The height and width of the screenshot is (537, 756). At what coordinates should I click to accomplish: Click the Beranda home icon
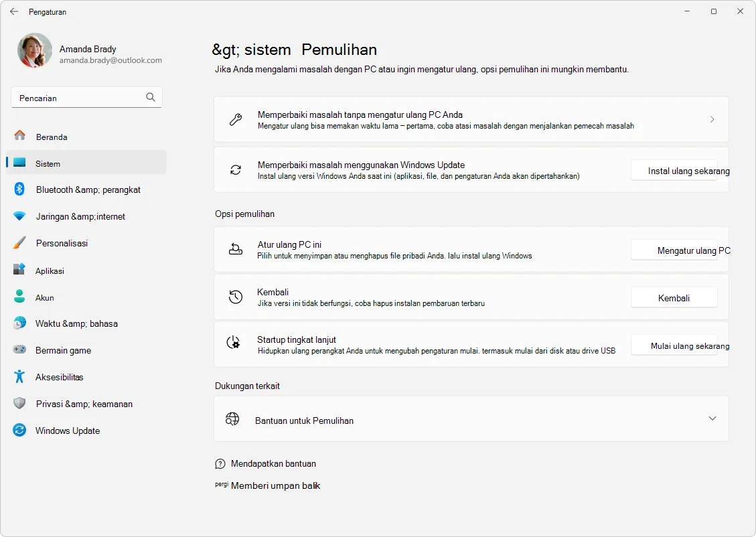[x=20, y=135]
